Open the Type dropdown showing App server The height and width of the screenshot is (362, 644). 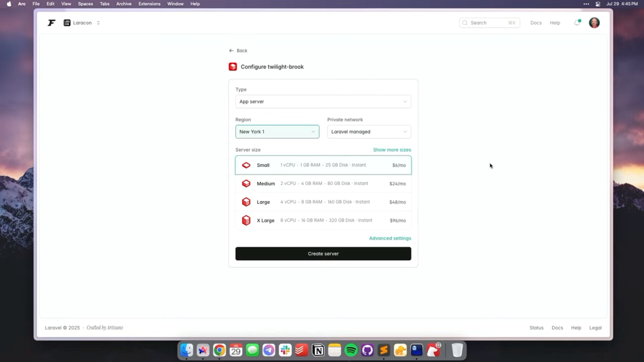323,102
